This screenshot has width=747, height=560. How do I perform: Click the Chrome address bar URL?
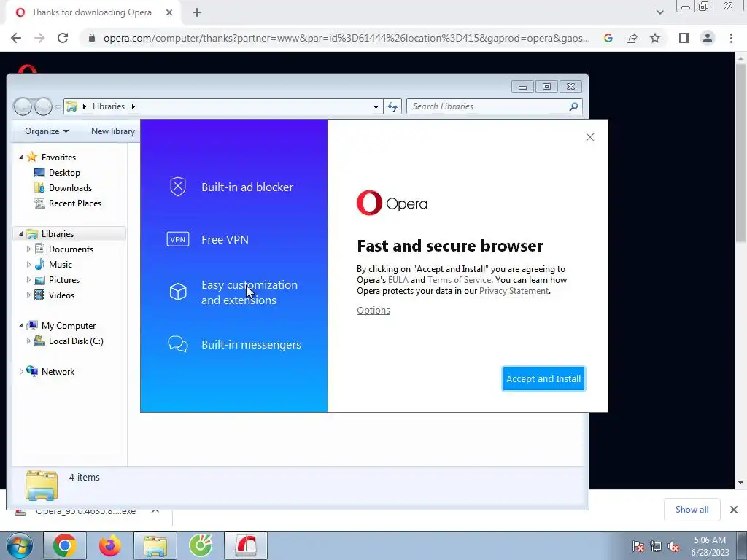click(347, 38)
